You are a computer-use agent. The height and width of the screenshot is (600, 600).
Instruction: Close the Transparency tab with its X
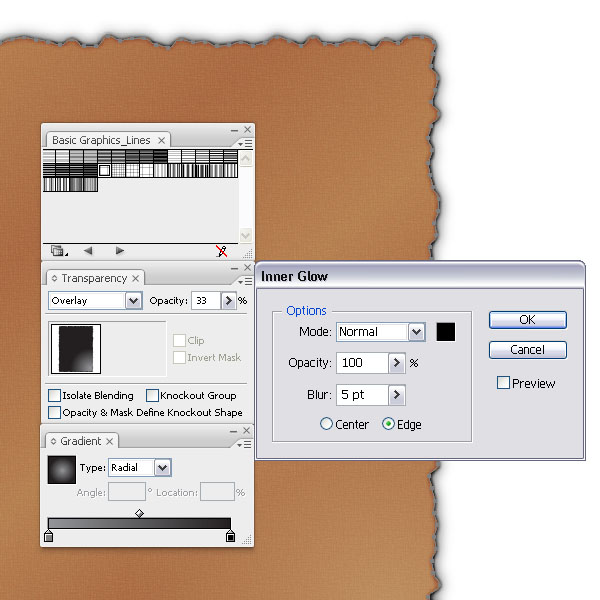tap(135, 279)
